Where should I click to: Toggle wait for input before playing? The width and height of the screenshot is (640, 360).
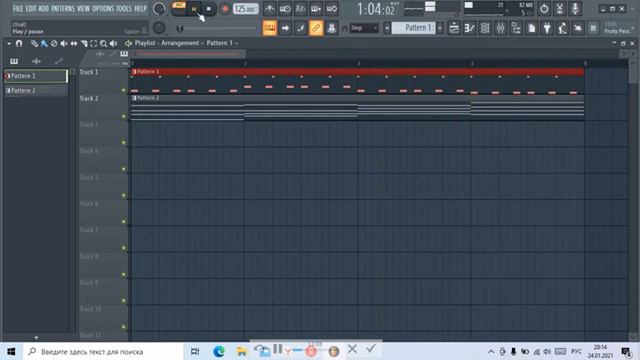tap(285, 9)
